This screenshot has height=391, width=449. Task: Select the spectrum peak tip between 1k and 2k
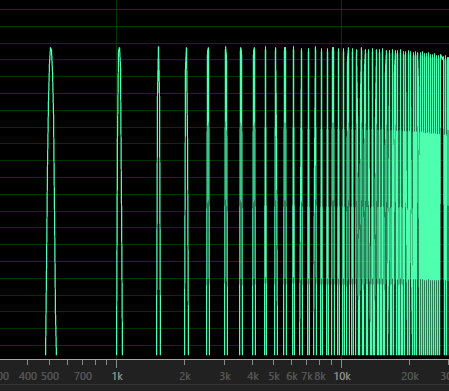point(158,48)
